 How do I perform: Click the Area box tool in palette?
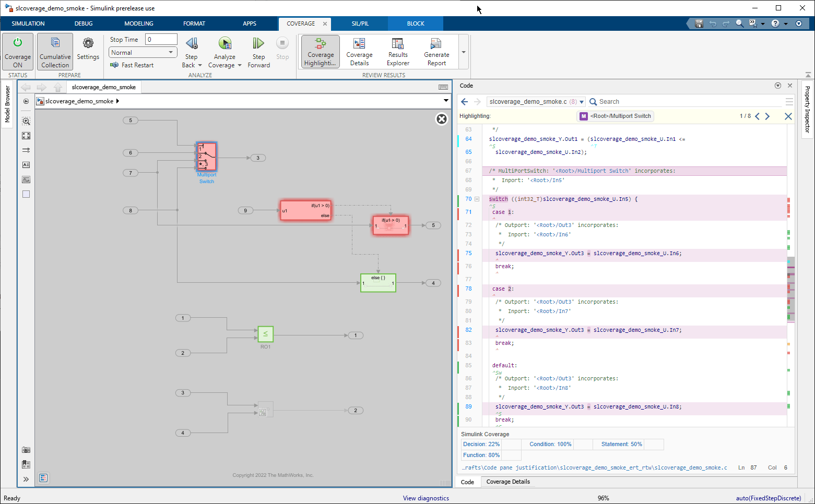point(26,194)
